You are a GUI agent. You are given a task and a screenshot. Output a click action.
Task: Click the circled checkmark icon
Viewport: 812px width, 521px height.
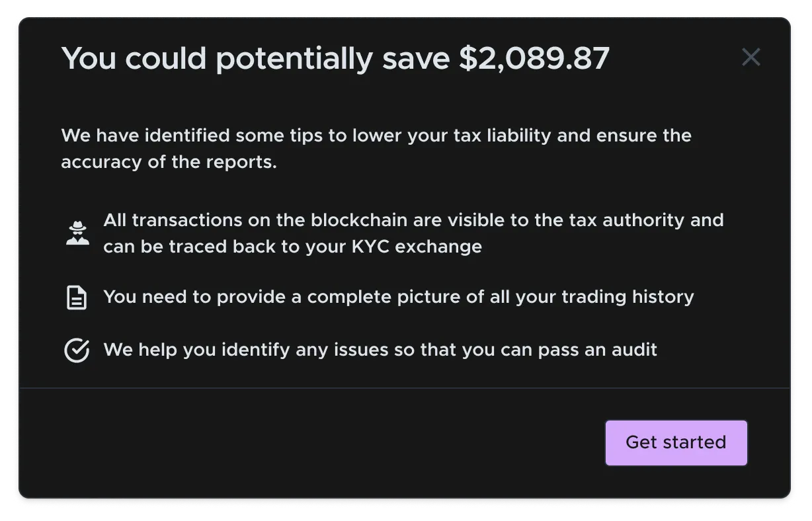coord(77,350)
